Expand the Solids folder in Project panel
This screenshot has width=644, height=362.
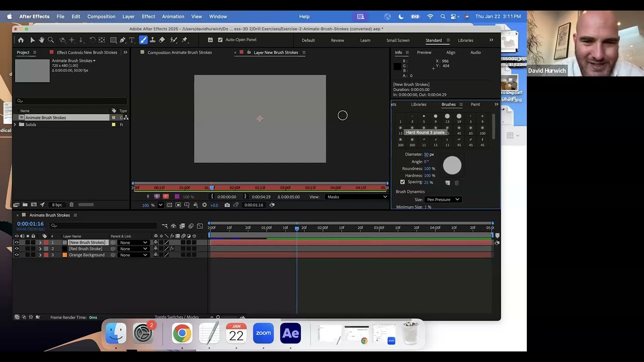point(15,125)
